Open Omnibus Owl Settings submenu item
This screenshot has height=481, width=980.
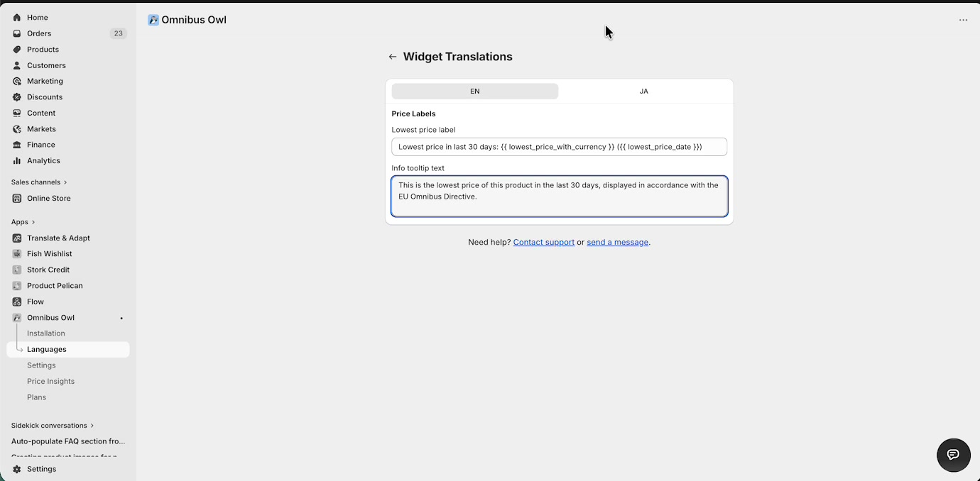pyautogui.click(x=41, y=365)
